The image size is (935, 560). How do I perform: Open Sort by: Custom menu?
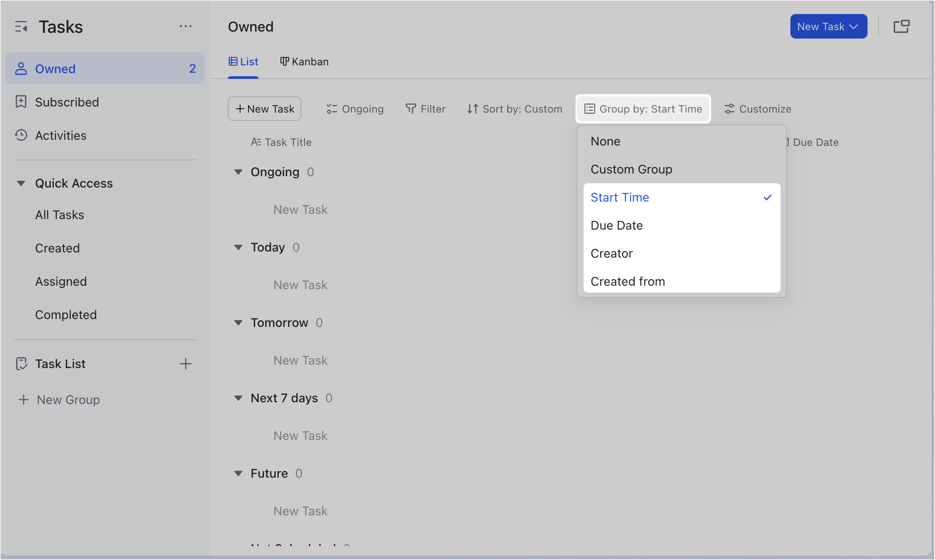click(514, 109)
